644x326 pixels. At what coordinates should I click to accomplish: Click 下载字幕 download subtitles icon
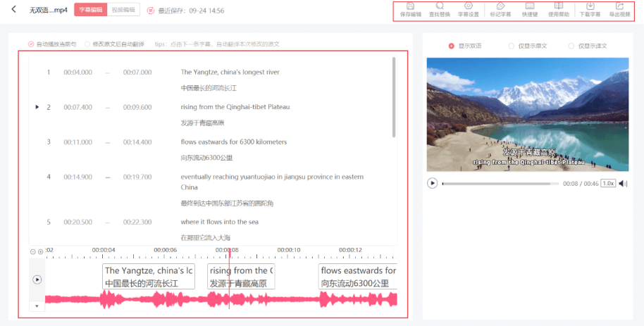590,9
